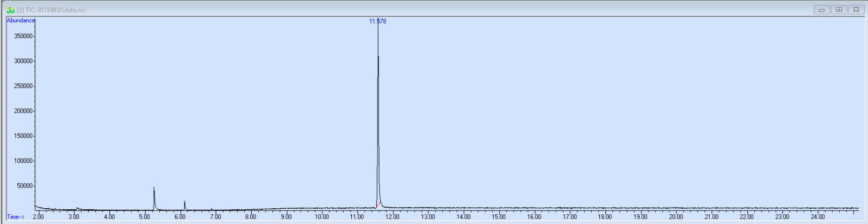Click the Time--> axis label
The width and height of the screenshot is (868, 224).
16,217
